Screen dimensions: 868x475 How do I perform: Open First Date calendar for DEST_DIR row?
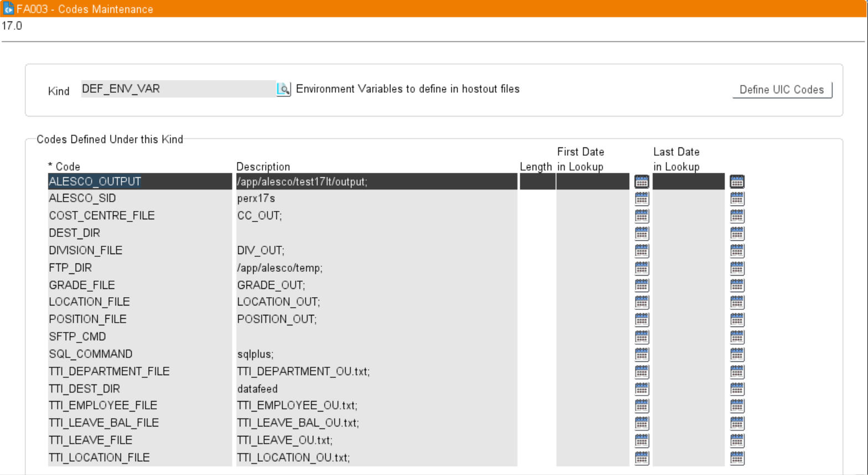coord(641,233)
